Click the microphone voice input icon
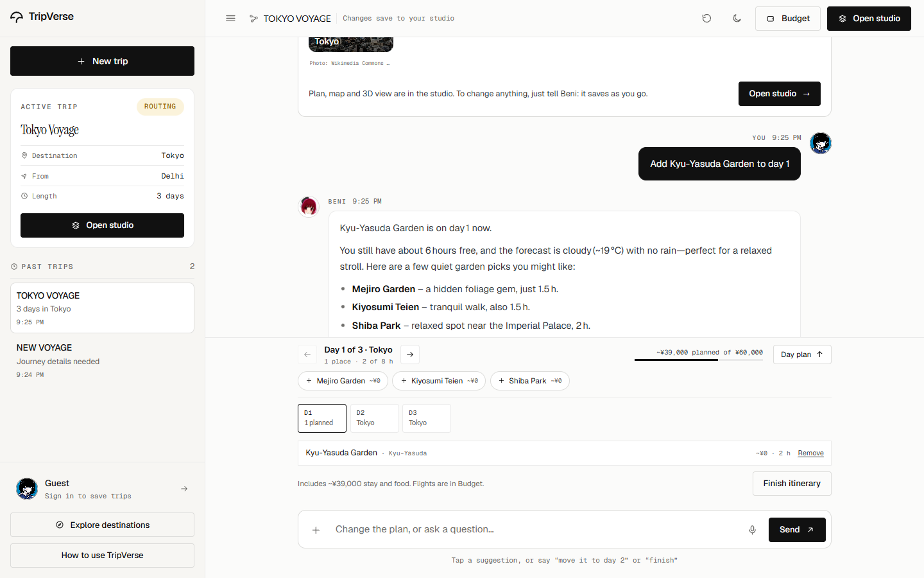This screenshot has width=924, height=578. 752,530
